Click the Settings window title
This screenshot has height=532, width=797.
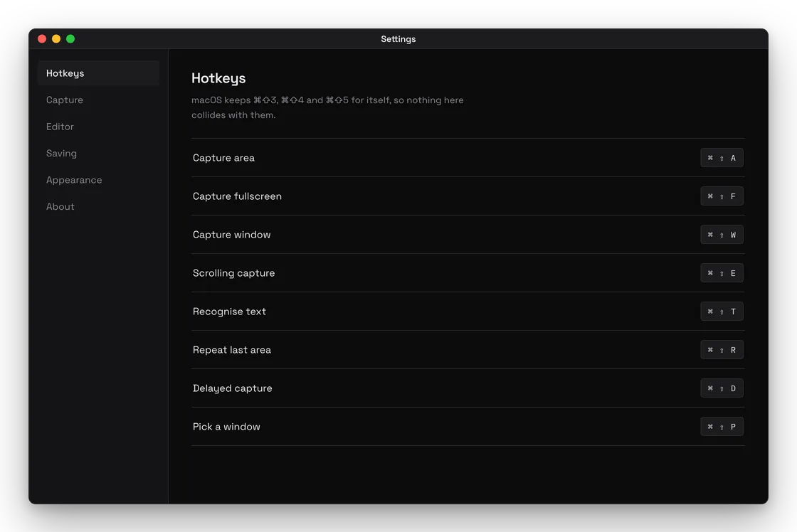point(398,39)
